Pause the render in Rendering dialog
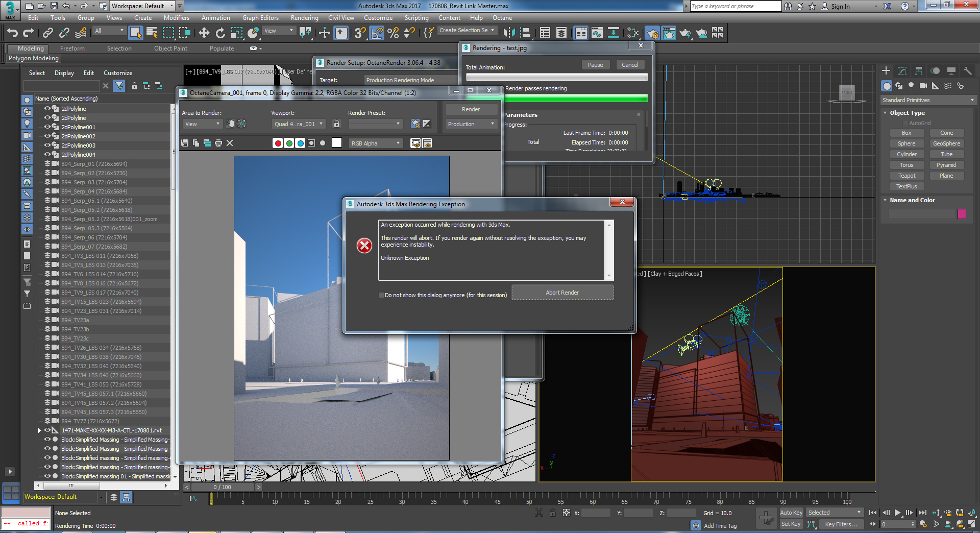Viewport: 980px width, 533px height. [595, 65]
